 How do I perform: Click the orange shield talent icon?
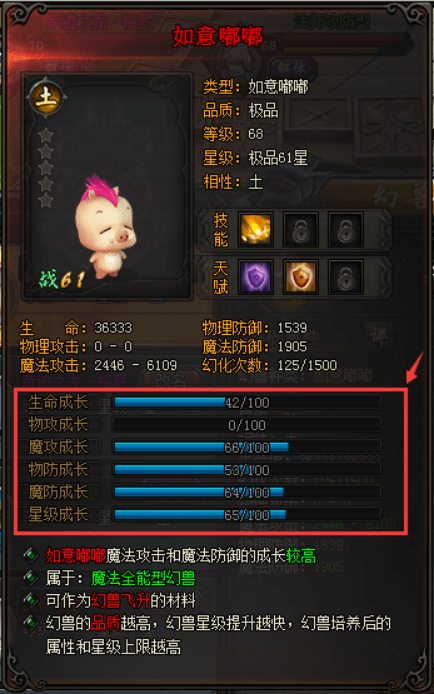[x=300, y=277]
